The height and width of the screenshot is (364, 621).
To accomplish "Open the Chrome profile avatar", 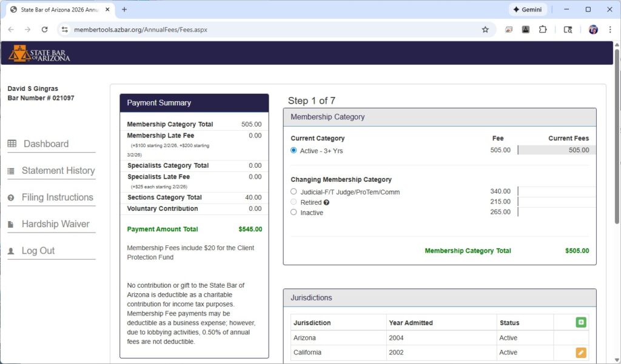I will click(x=593, y=30).
